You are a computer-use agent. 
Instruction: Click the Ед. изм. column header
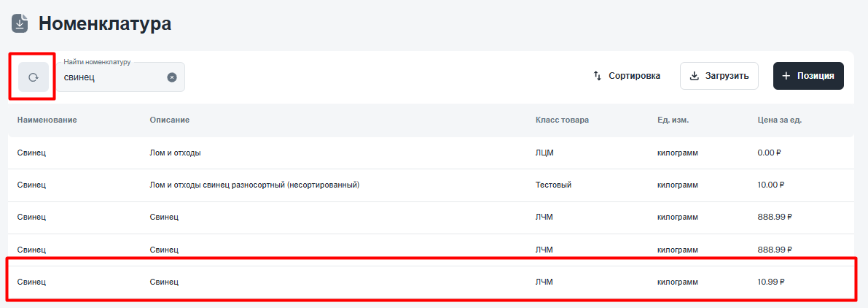[x=673, y=120]
